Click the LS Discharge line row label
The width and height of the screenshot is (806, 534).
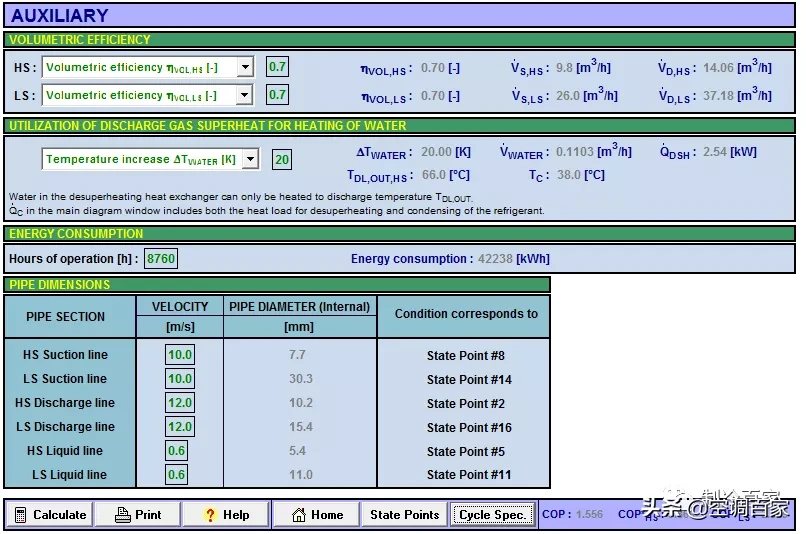pos(65,427)
